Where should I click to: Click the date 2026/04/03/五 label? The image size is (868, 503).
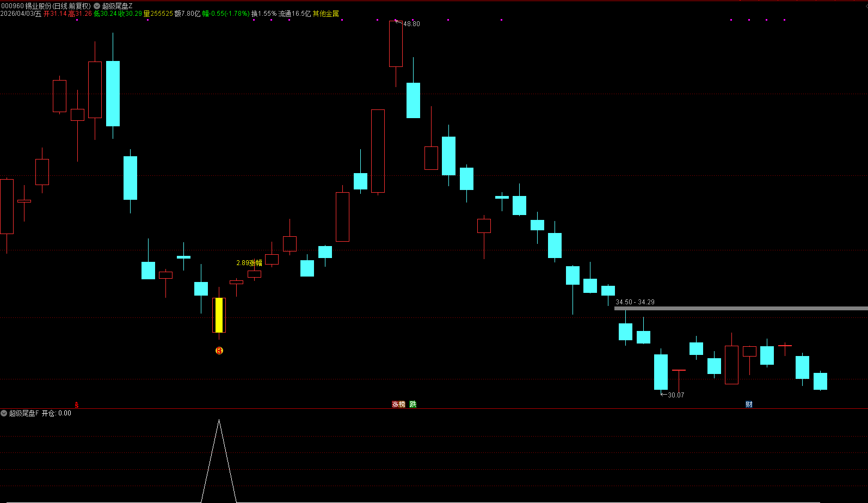pyautogui.click(x=21, y=14)
